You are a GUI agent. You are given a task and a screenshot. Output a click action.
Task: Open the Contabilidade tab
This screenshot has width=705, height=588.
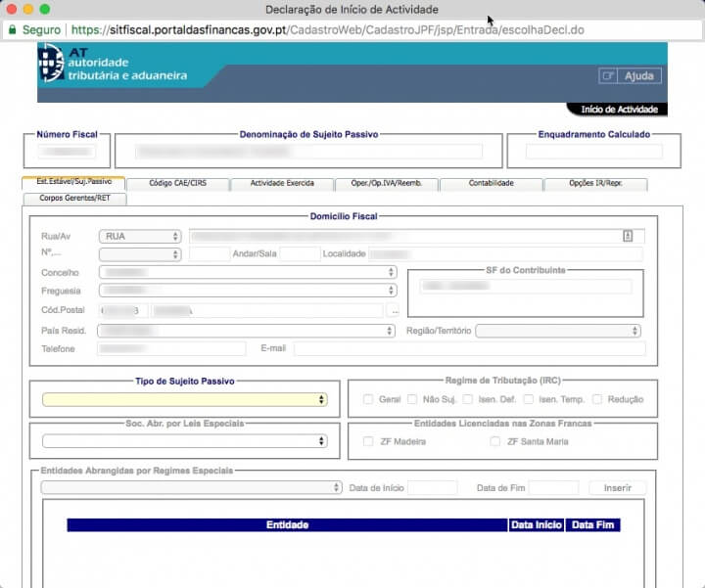coord(492,183)
